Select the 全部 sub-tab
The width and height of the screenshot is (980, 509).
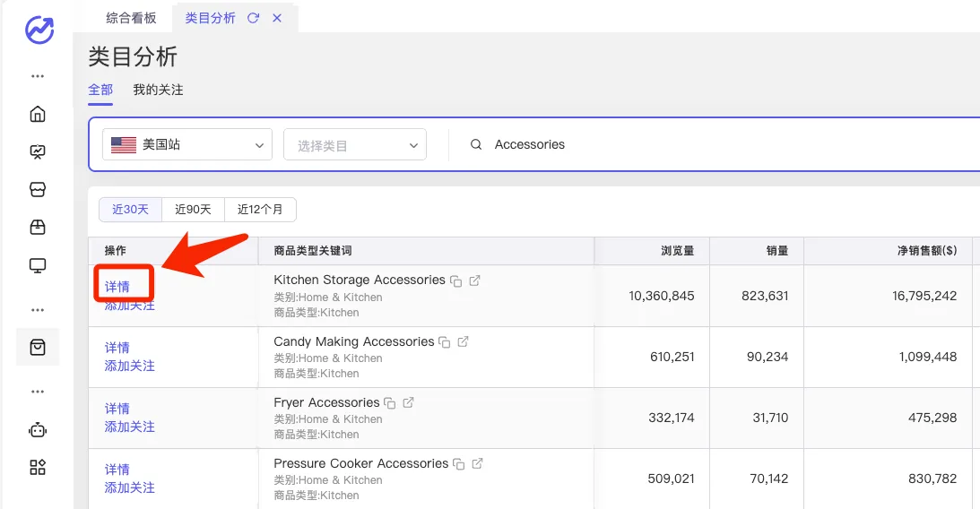[x=100, y=90]
